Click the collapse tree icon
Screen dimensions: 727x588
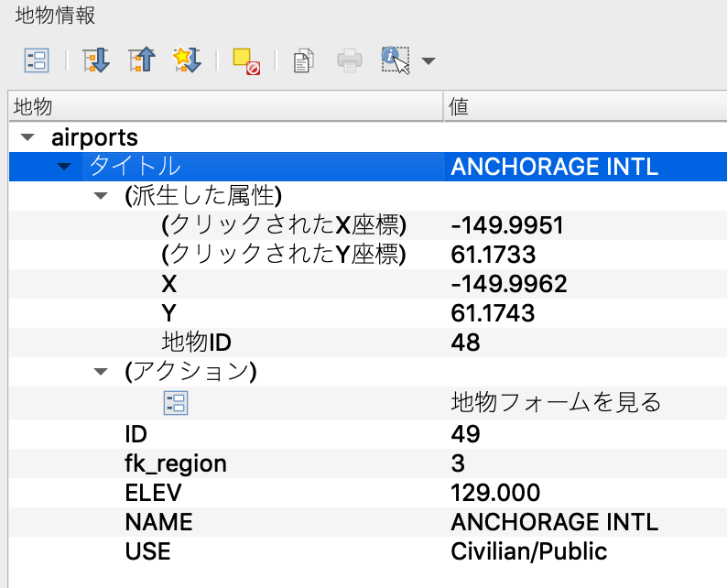[143, 60]
